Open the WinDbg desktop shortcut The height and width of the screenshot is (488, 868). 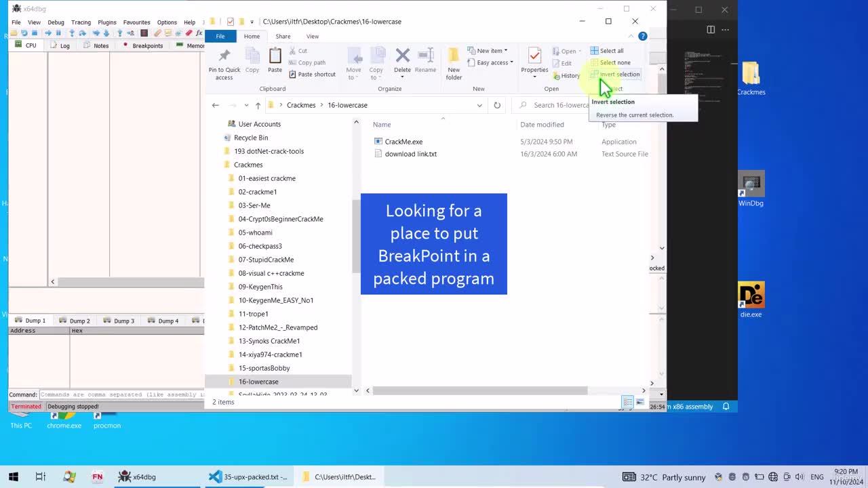(x=751, y=189)
